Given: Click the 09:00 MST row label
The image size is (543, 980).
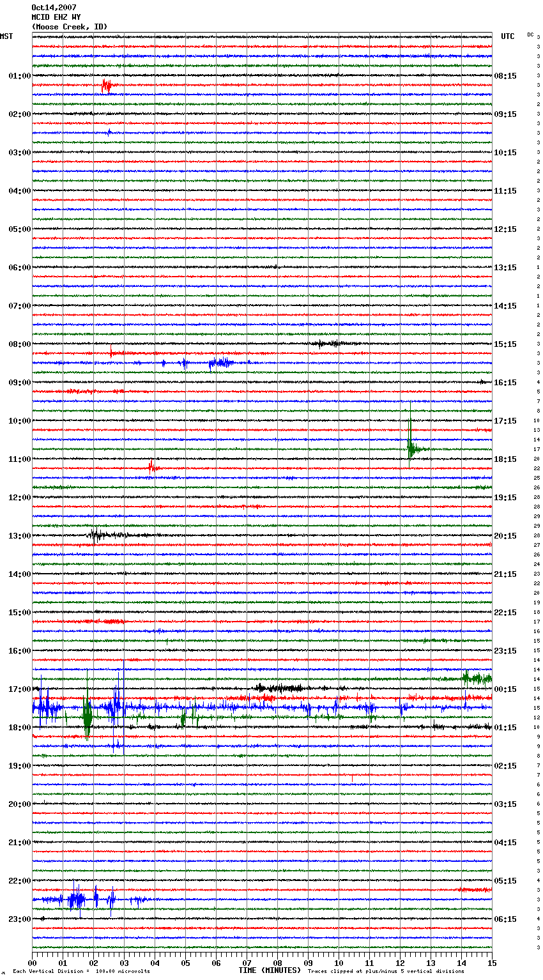Looking at the screenshot, I should [x=20, y=383].
